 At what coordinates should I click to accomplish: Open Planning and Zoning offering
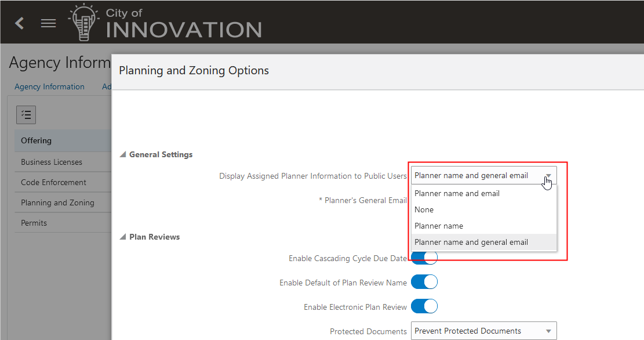[57, 202]
